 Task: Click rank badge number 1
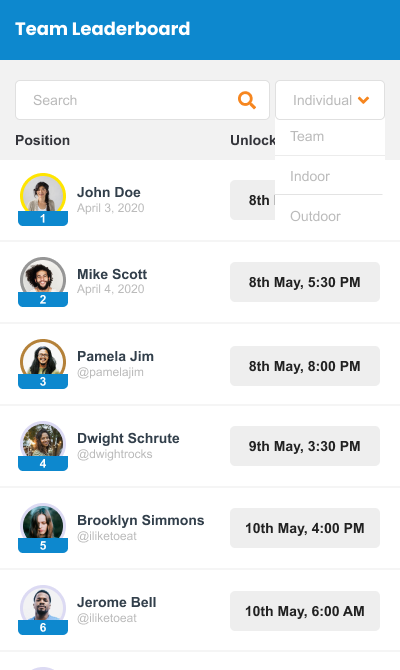tap(43, 218)
